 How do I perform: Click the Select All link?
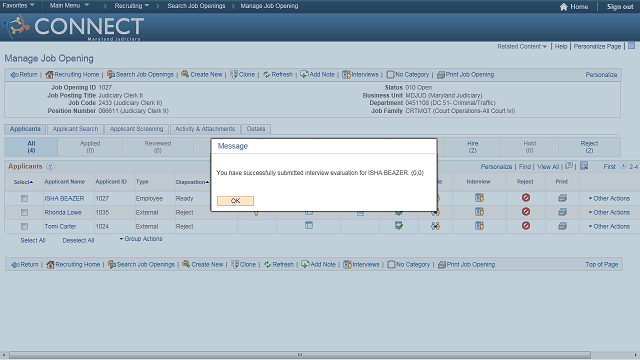pyautogui.click(x=33, y=240)
